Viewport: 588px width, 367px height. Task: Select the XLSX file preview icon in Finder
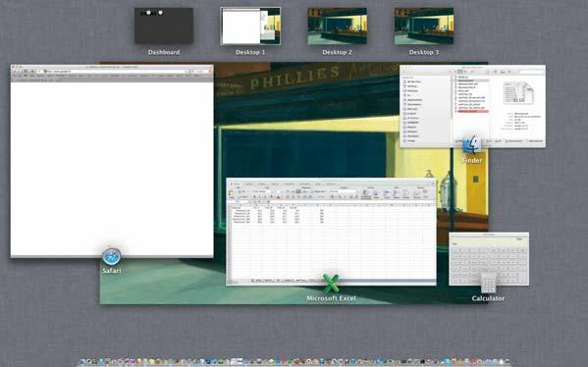[x=519, y=93]
